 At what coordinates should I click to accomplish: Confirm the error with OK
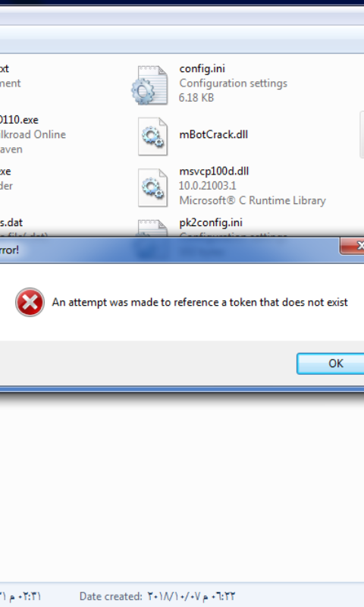click(331, 363)
